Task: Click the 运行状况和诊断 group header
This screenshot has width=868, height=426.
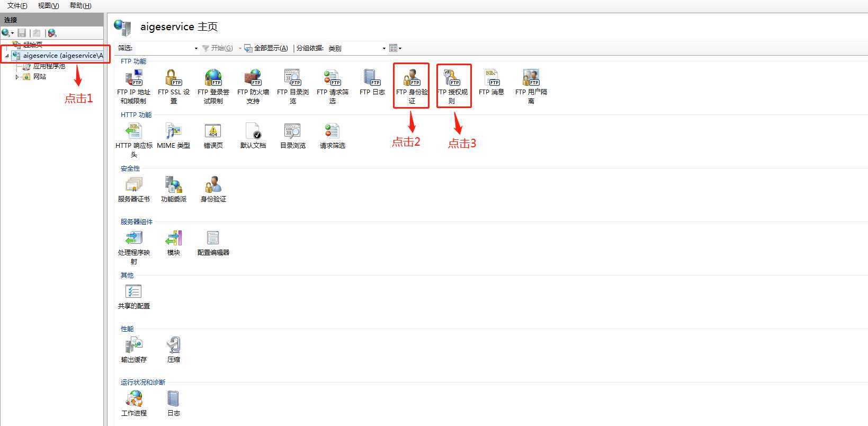Action: click(143, 383)
